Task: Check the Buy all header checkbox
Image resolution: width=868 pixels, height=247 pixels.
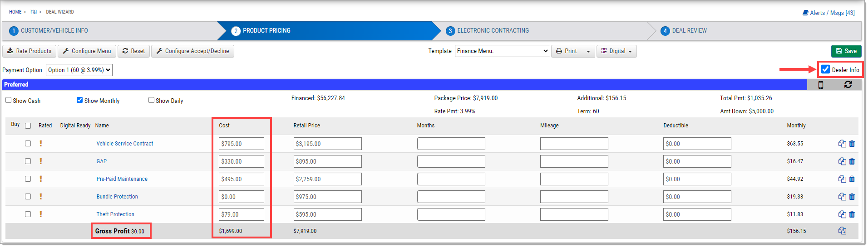Action: click(x=28, y=126)
